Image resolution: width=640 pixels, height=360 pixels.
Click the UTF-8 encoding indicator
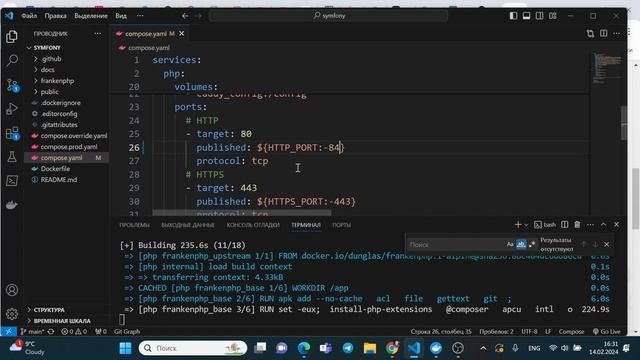529,331
